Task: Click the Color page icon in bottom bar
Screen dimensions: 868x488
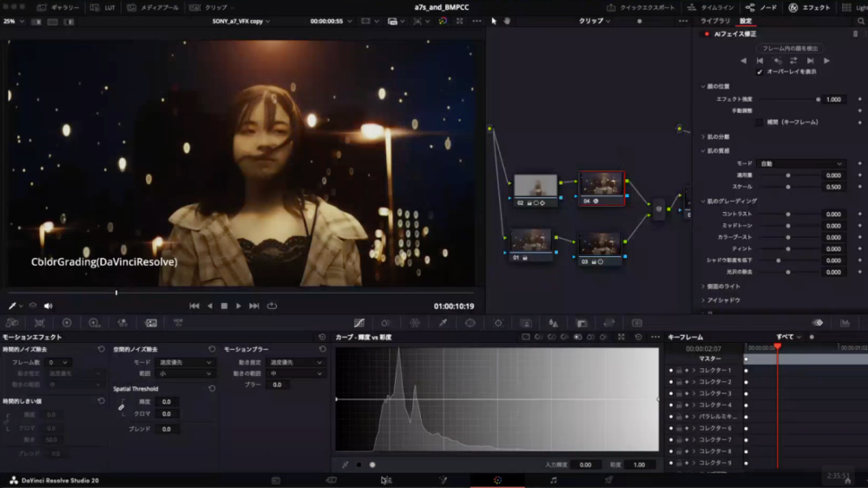Action: (x=497, y=480)
